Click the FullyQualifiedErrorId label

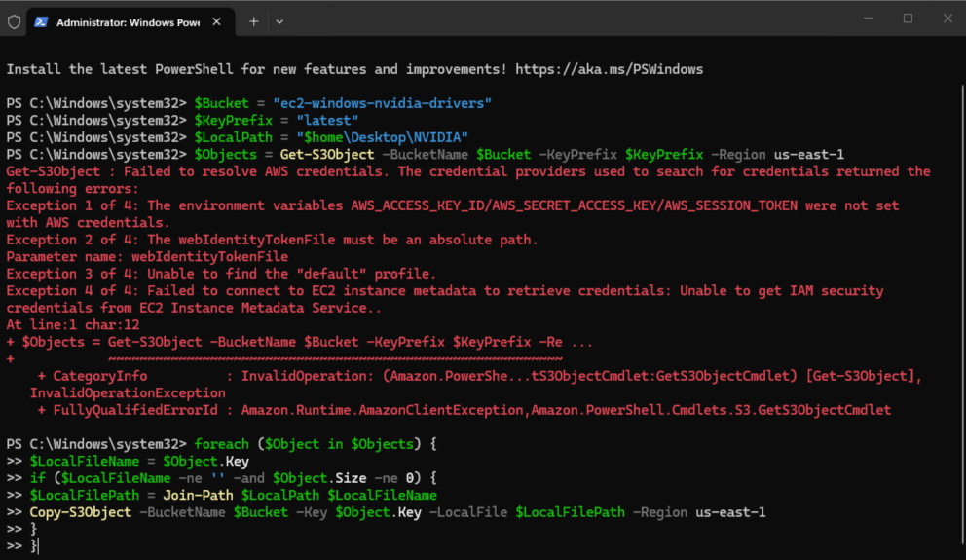point(135,410)
